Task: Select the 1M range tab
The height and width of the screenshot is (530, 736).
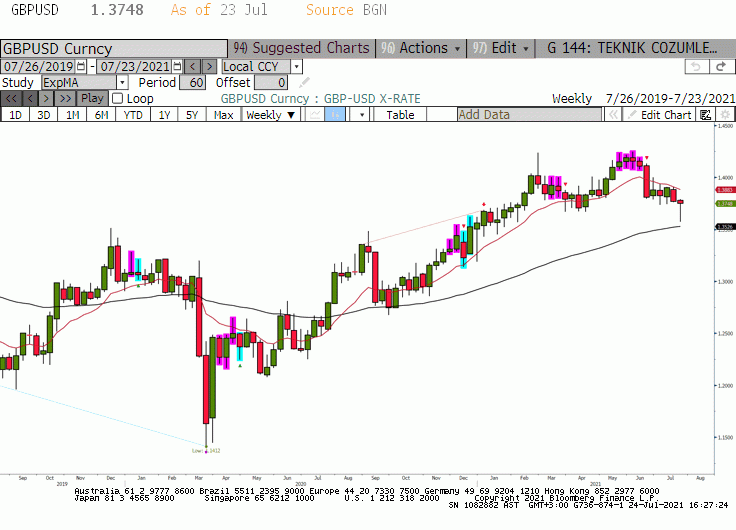Action: 72,115
